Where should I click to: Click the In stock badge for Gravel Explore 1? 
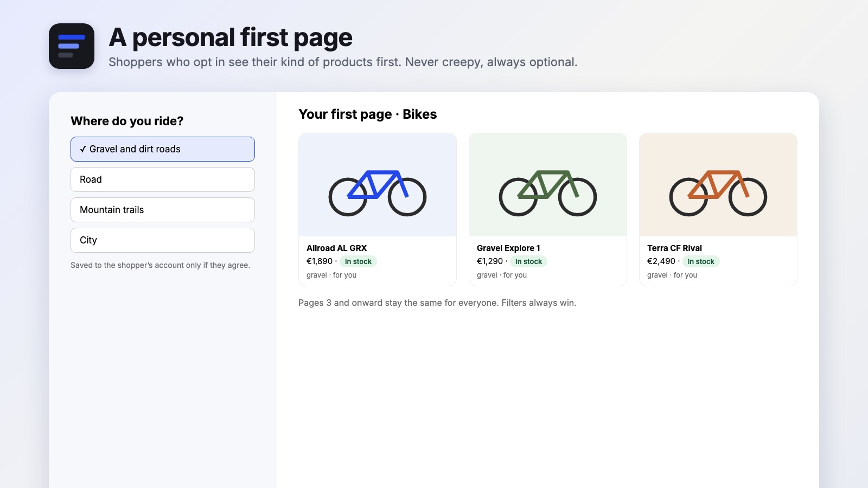click(x=528, y=261)
